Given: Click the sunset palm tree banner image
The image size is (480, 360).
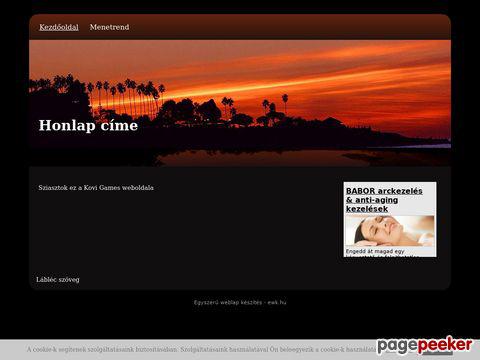Looking at the screenshot, I should click(x=240, y=103).
